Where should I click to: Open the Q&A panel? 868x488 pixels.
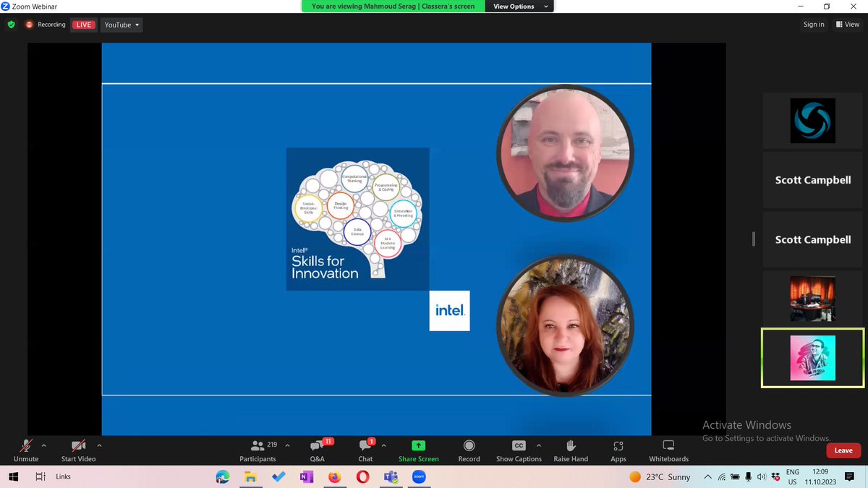tap(317, 450)
